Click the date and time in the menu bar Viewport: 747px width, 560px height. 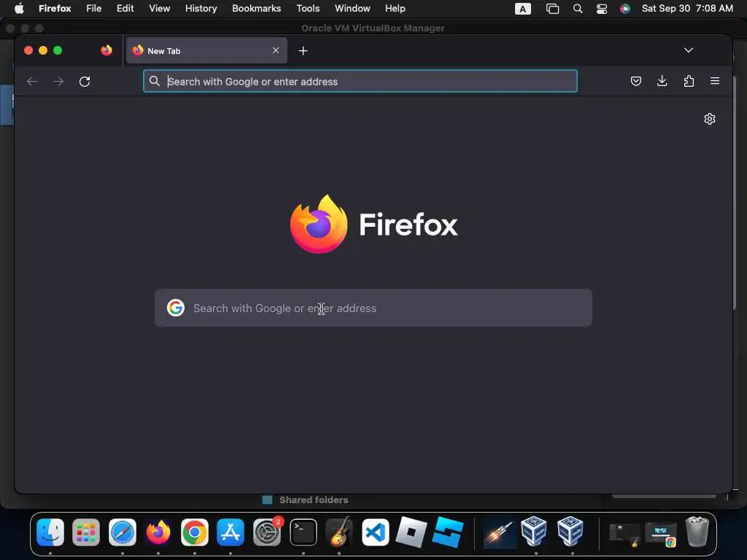click(x=687, y=9)
